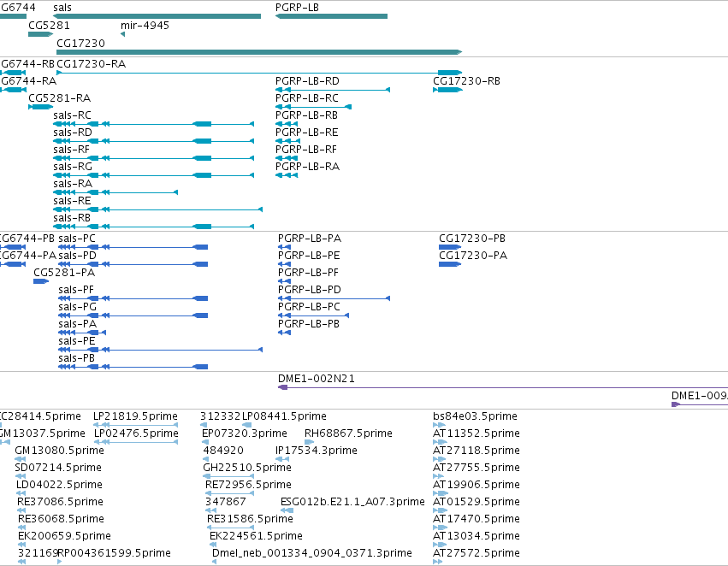Image resolution: width=728 pixels, height=566 pixels.
Task: Select the sals-RE transcript
Action: [x=158, y=209]
